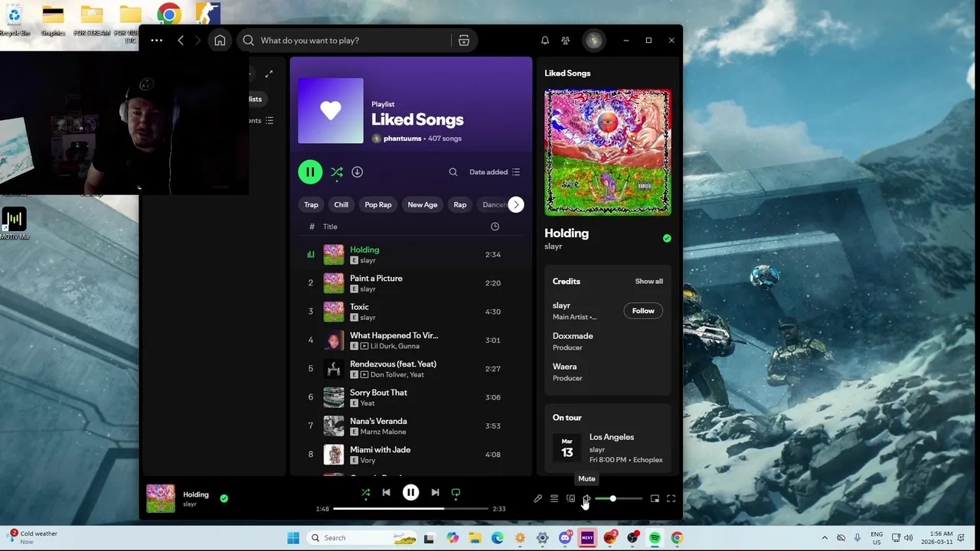This screenshot has height=551, width=980.
Task: Open the Holding album cover in the side panel
Action: click(608, 152)
